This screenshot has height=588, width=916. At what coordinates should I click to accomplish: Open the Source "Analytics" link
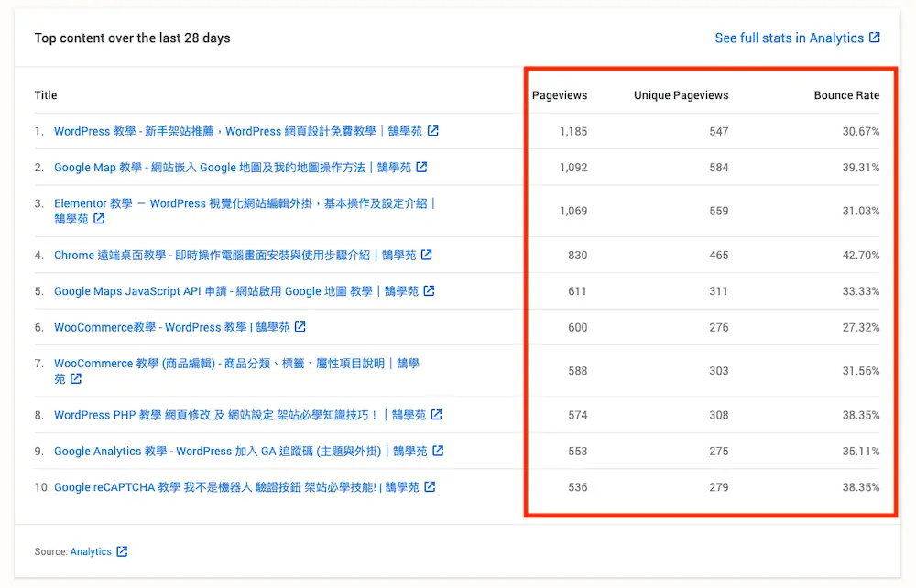coord(91,551)
